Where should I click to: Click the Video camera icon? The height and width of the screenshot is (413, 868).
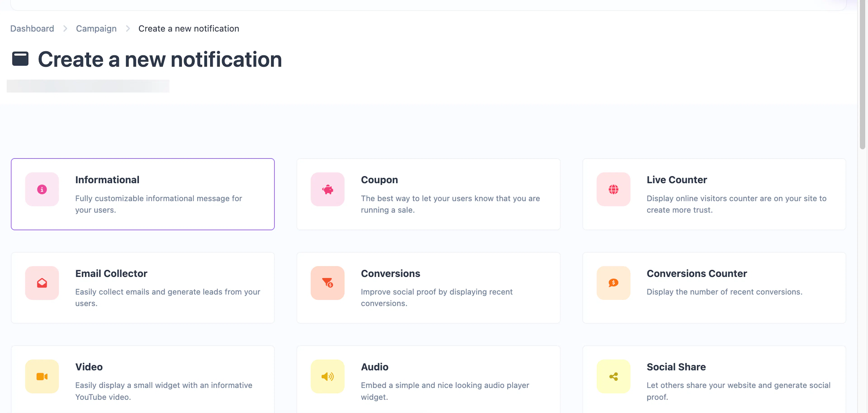click(x=42, y=376)
